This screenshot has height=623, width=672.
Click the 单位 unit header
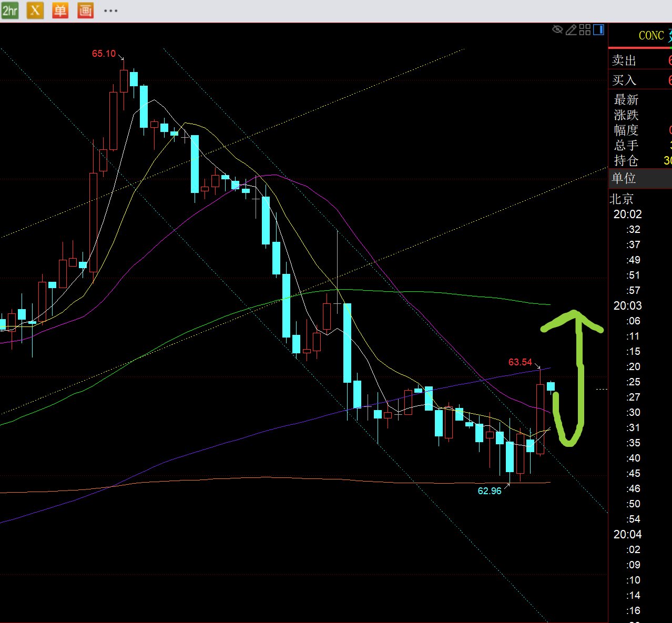(x=640, y=178)
